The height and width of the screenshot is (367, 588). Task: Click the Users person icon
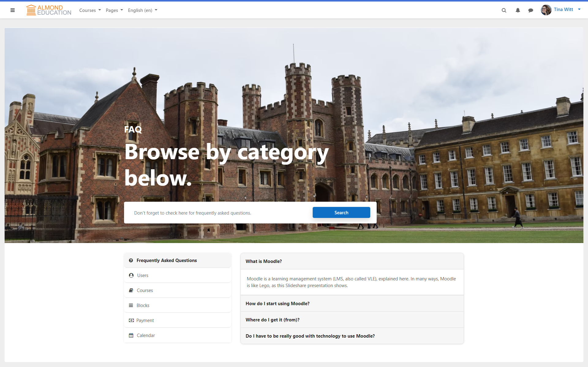click(131, 275)
